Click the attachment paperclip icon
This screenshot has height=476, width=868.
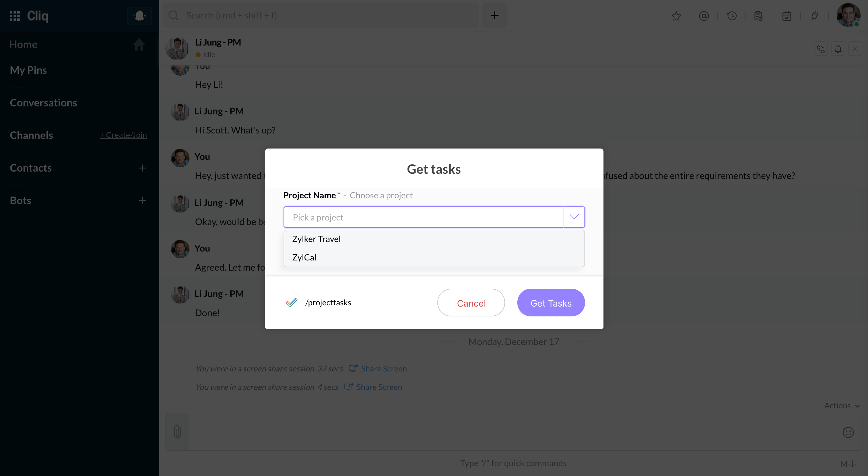[x=177, y=431]
